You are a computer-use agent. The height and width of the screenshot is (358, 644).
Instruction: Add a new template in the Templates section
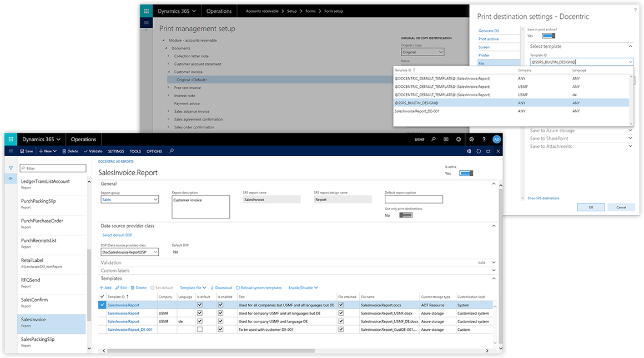(105, 288)
